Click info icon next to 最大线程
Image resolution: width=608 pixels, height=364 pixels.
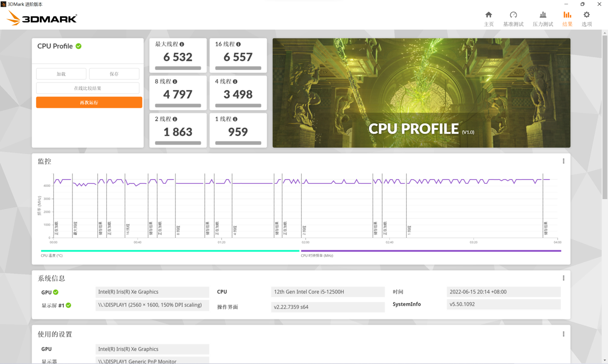182,45
